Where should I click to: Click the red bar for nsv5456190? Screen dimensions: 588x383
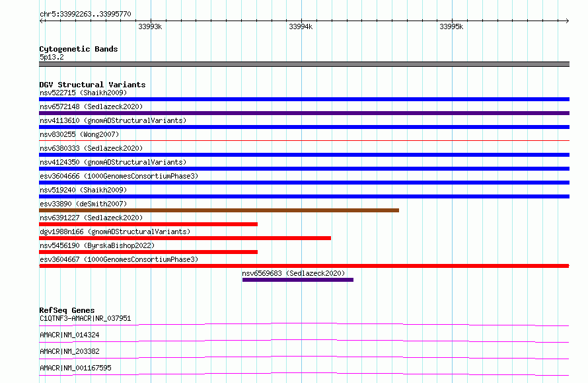point(148,252)
